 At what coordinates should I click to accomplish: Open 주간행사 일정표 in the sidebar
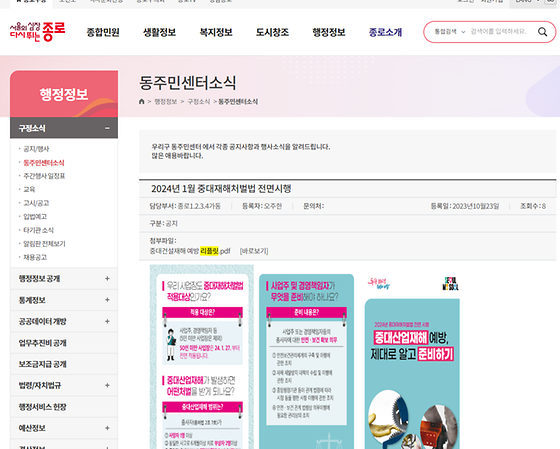(44, 176)
